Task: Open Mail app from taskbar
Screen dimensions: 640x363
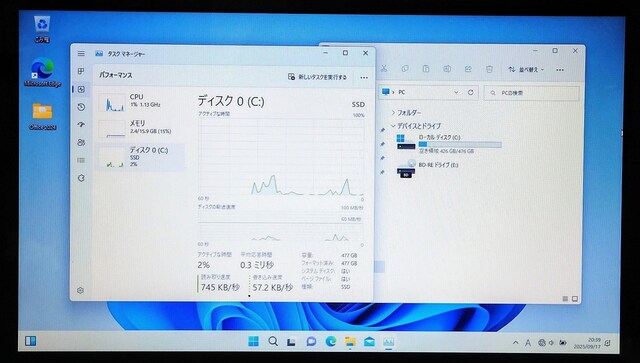Action: pos(369,341)
